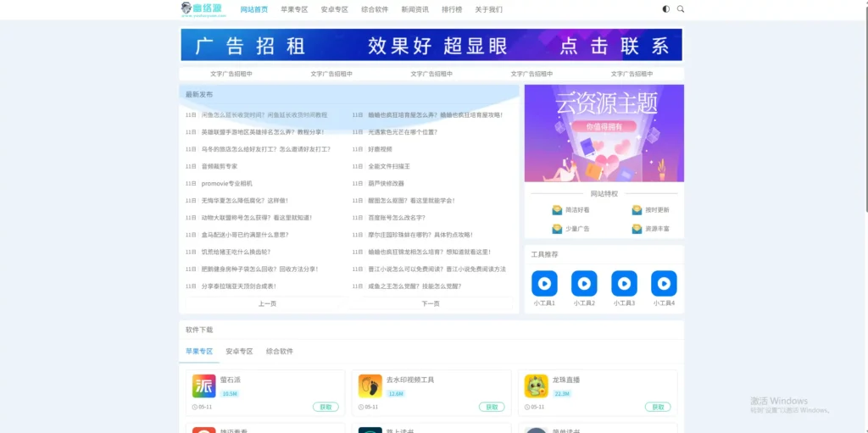The width and height of the screenshot is (868, 433).
Task: Click the 上一页 previous page button
Action: pos(267,303)
